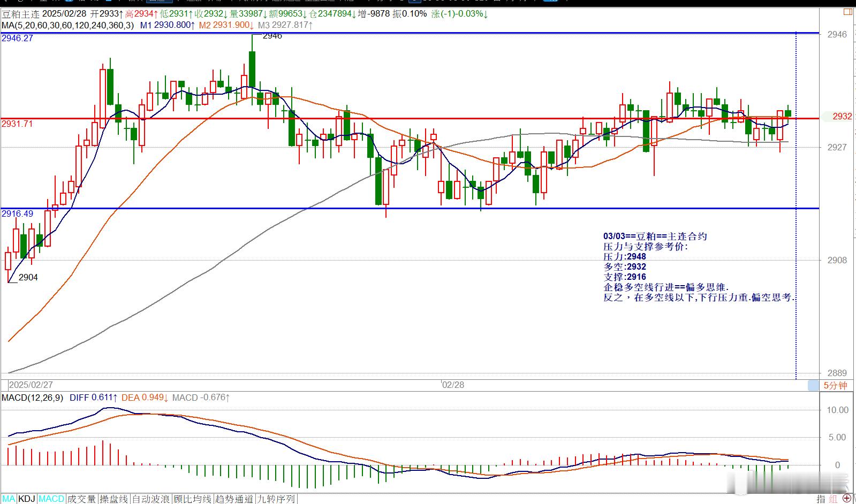Image resolution: width=856 pixels, height=504 pixels.
Task: Click the MACD(12,26,9) parameters label
Action: pyautogui.click(x=32, y=398)
